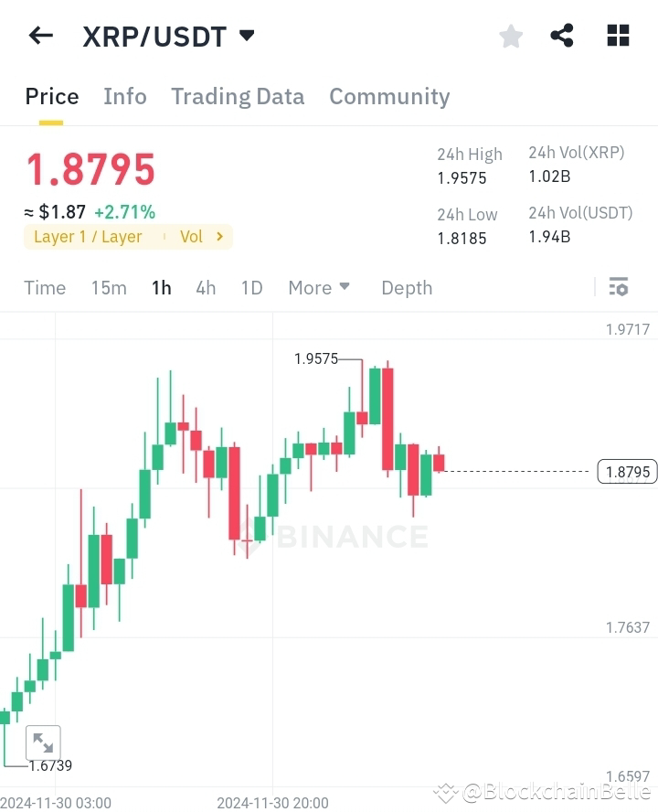Screen dimensions: 658x812
Task: Open the XRP/USDT pair selector dropdown
Action: [x=168, y=36]
